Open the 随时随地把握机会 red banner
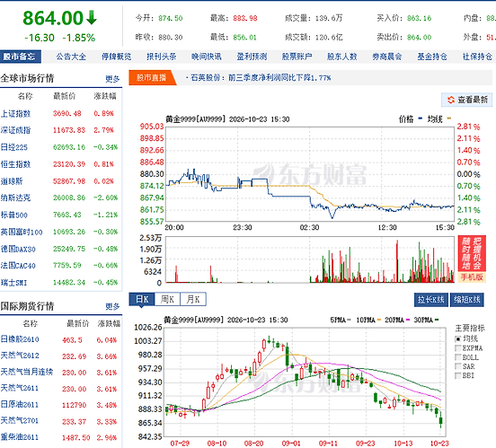The image size is (496, 448). pyautogui.click(x=472, y=253)
